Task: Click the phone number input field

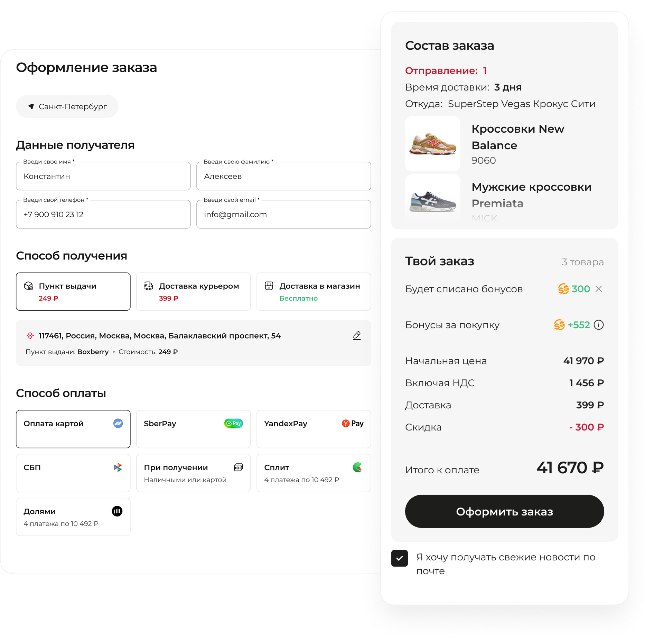Action: pos(103,215)
